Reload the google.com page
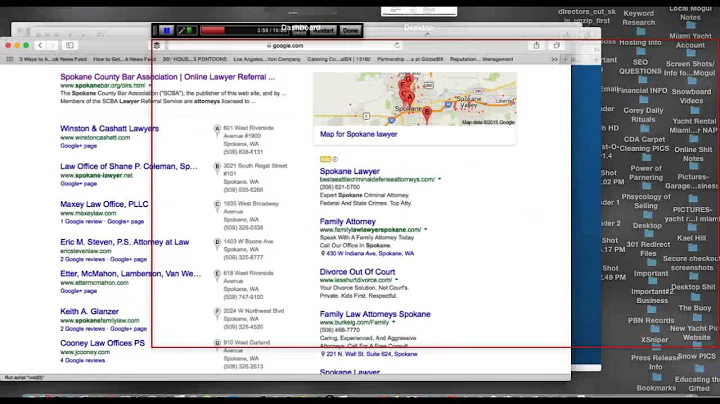Image resolution: width=720 pixels, height=404 pixels. 397,45
